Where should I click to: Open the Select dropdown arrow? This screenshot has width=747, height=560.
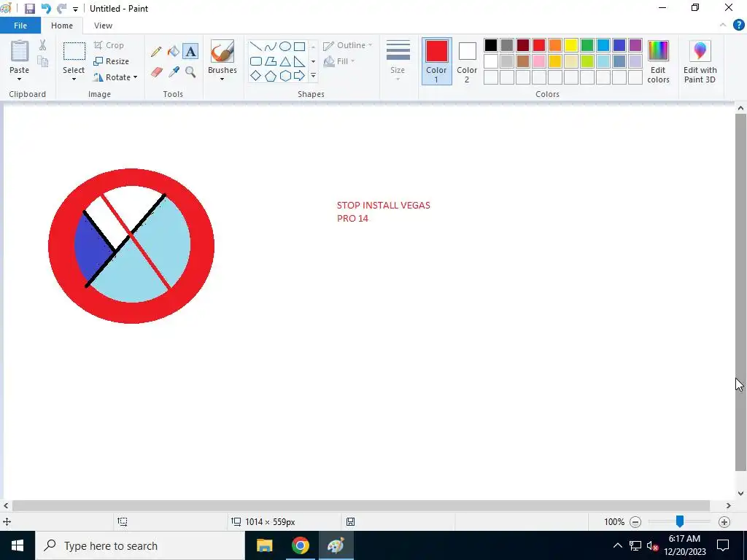pos(74,79)
